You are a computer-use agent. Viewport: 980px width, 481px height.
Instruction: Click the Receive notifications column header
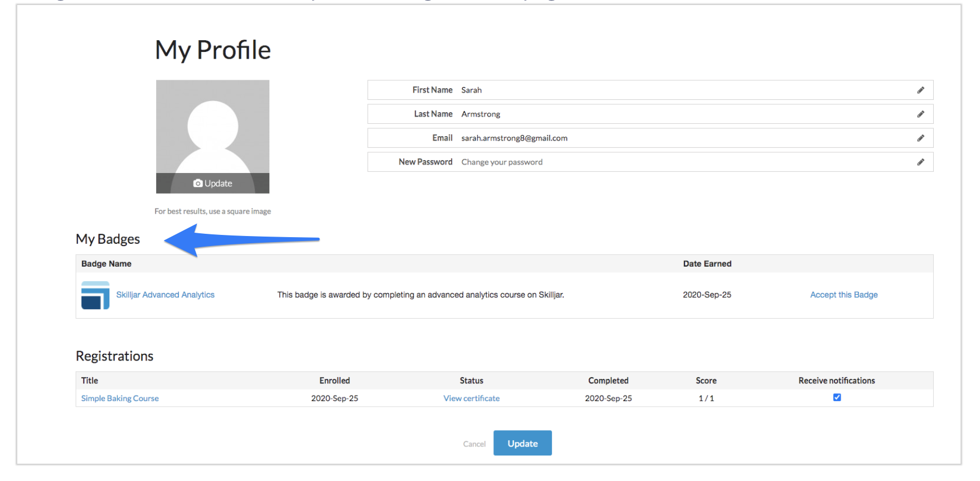coord(837,381)
